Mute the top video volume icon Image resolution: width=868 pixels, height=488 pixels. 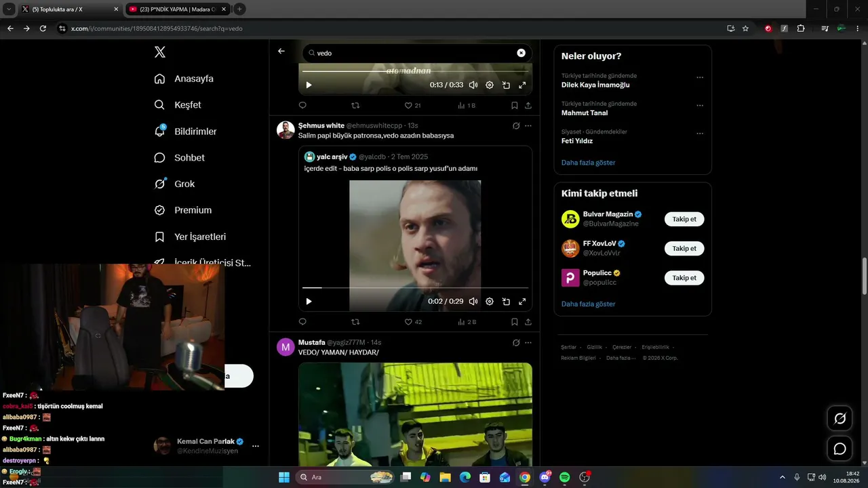[473, 85]
